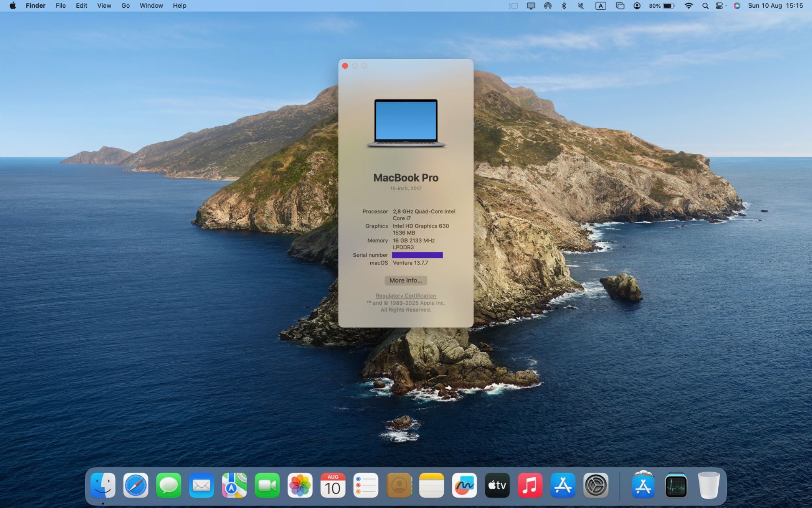812x508 pixels.
Task: Open App Store beside Music icon
Action: (563, 485)
